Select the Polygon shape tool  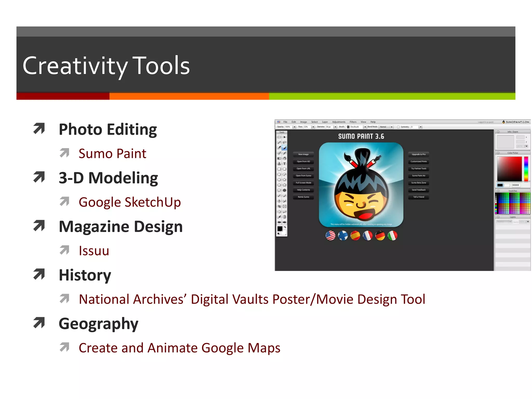tap(279, 179)
